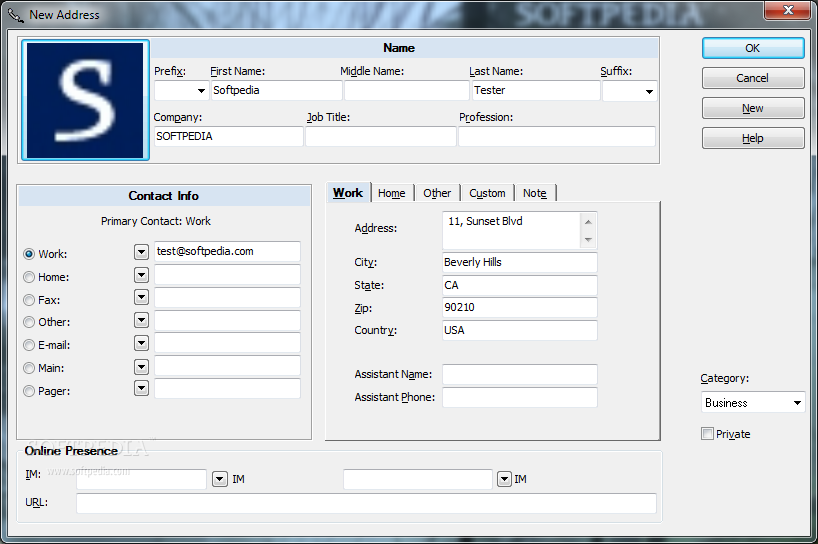The height and width of the screenshot is (544, 818).
Task: Open the first IM service dropdown arrow
Action: click(x=220, y=479)
